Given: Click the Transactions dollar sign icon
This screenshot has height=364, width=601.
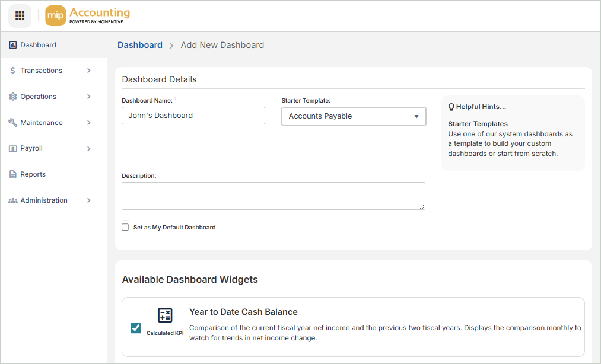Looking at the screenshot, I should click(13, 71).
